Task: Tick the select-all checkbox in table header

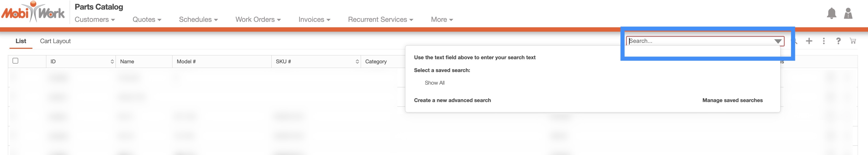Action: [15, 61]
